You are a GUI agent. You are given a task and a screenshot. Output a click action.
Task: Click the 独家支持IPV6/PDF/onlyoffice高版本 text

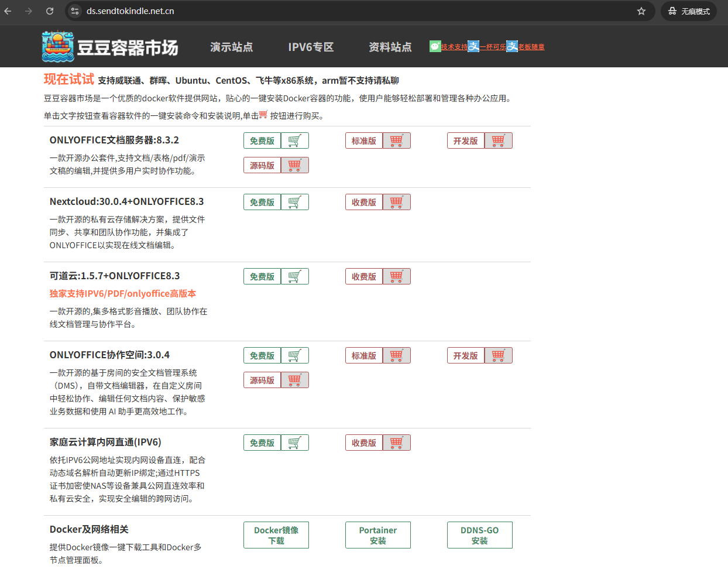click(x=123, y=293)
